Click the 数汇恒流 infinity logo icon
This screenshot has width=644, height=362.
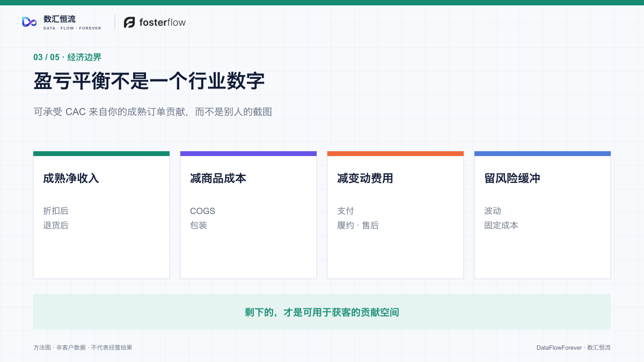click(29, 22)
